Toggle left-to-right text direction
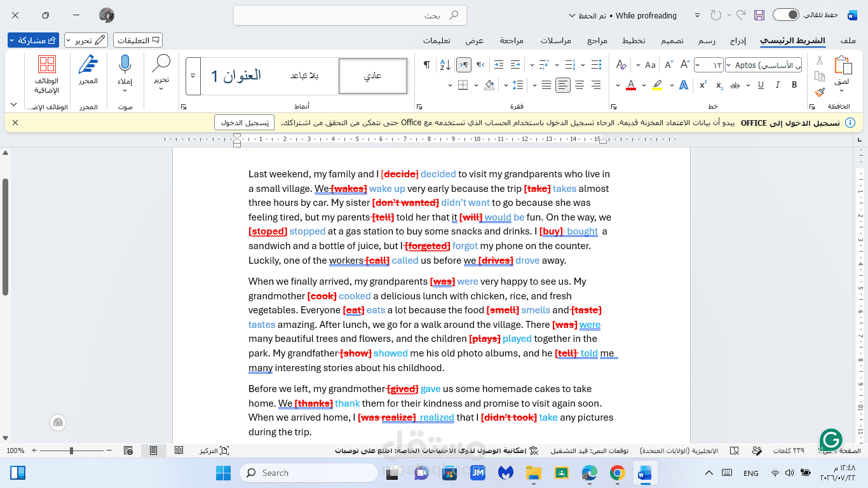The image size is (868, 488). [x=464, y=65]
